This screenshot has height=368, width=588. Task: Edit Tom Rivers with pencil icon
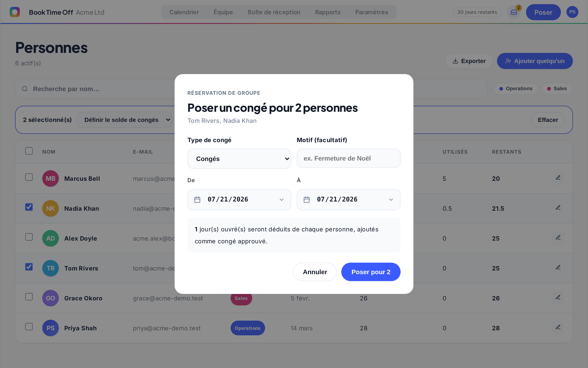click(558, 268)
